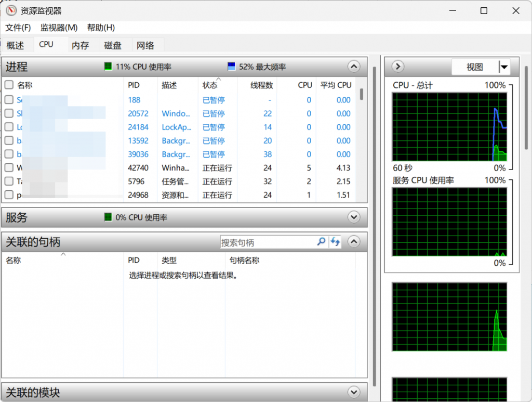
Task: Collapse the 关联的句柄 section
Action: click(x=353, y=242)
